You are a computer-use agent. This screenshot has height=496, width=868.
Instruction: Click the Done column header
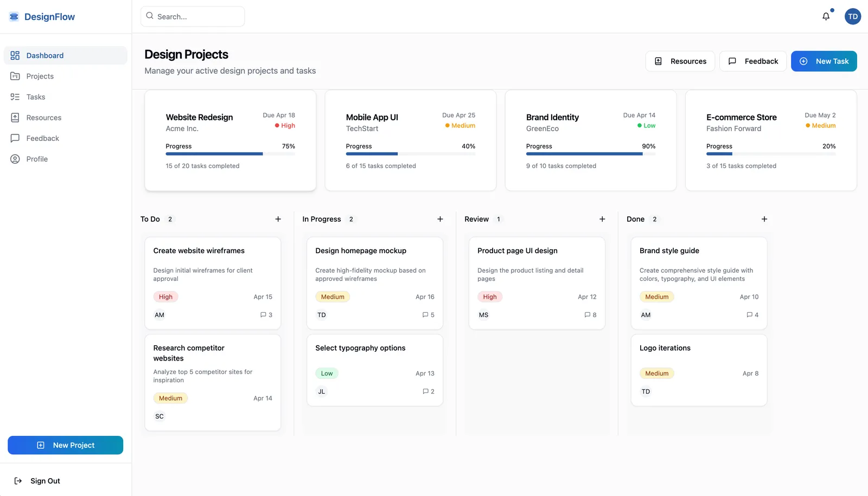point(636,219)
